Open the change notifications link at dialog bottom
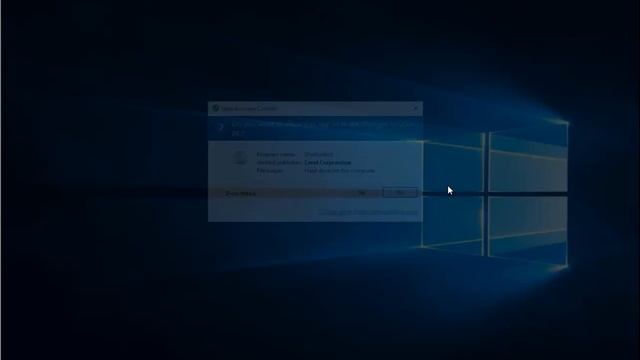Image resolution: width=640 pixels, height=360 pixels. tap(368, 212)
